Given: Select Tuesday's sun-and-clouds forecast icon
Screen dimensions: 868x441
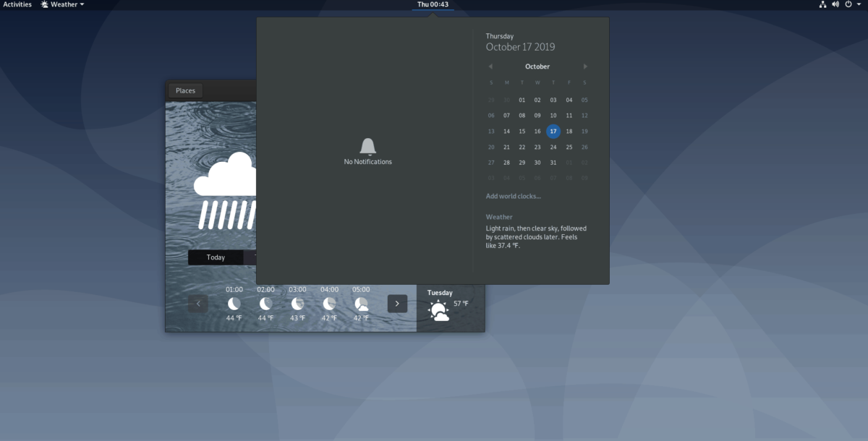Looking at the screenshot, I should 438,309.
